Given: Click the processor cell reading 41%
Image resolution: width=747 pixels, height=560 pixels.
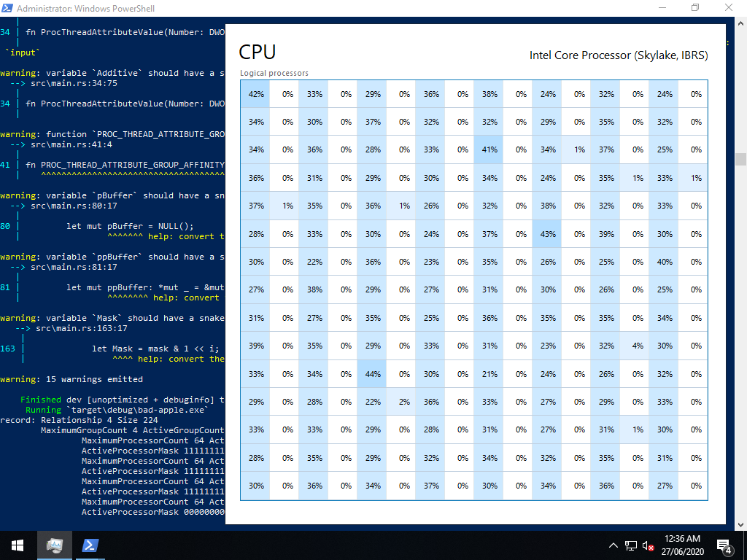Looking at the screenshot, I should (489, 150).
